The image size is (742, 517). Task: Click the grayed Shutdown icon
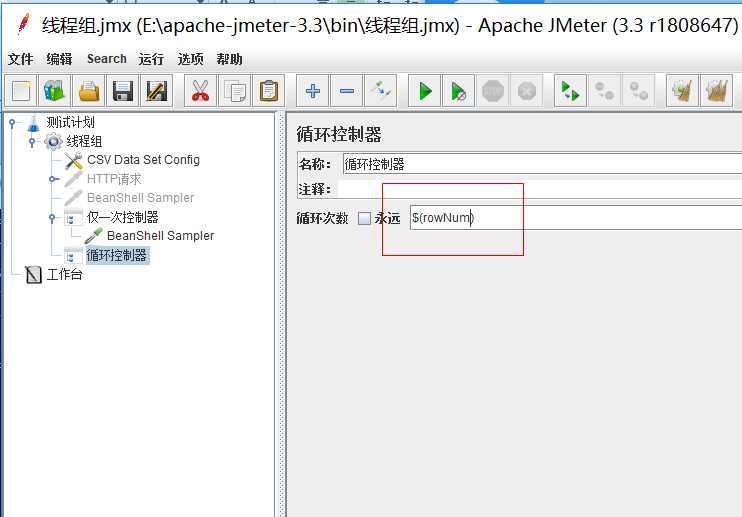pyautogui.click(x=527, y=91)
